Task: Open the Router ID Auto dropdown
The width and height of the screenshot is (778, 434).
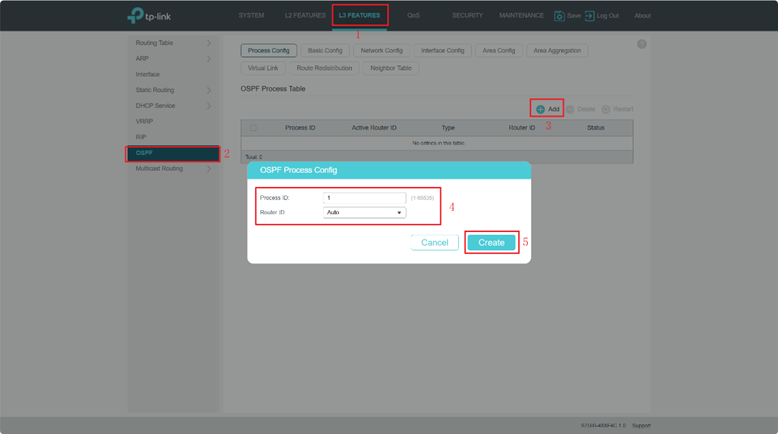Action: pyautogui.click(x=364, y=212)
